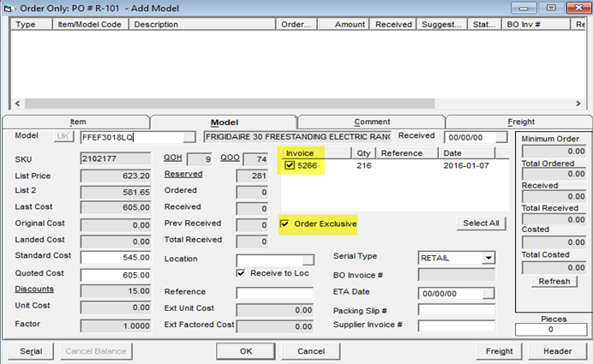Click the Amount column header
This screenshot has height=364, width=593.
pos(343,24)
